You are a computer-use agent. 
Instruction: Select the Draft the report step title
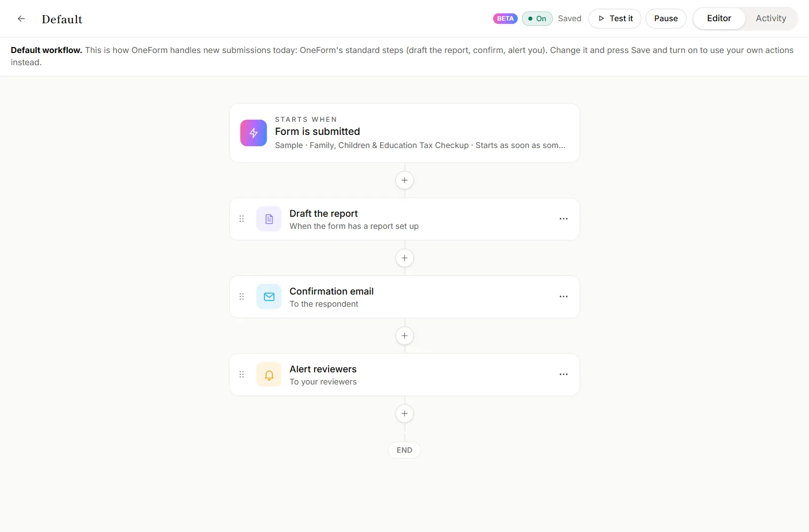324,213
